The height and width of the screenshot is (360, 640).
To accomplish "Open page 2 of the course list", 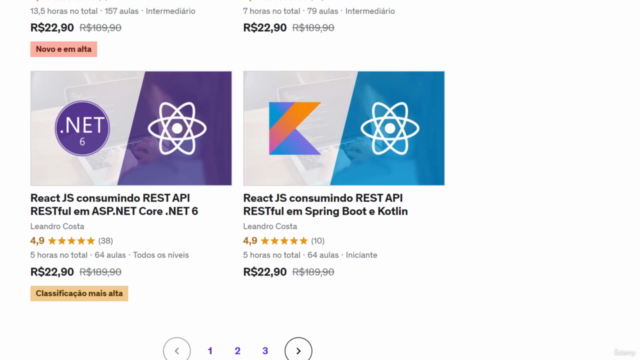I will pyautogui.click(x=238, y=351).
